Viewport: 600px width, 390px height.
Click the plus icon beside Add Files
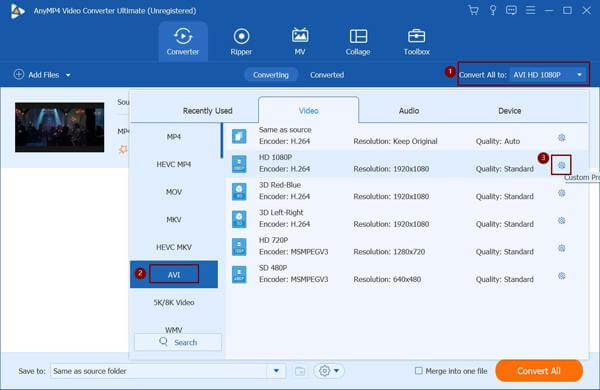click(19, 74)
